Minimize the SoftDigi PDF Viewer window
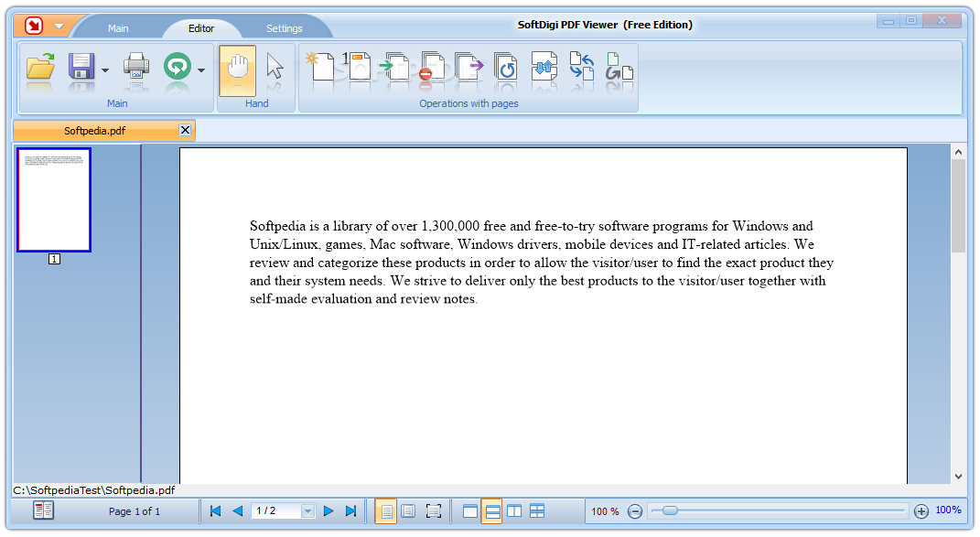 888,21
